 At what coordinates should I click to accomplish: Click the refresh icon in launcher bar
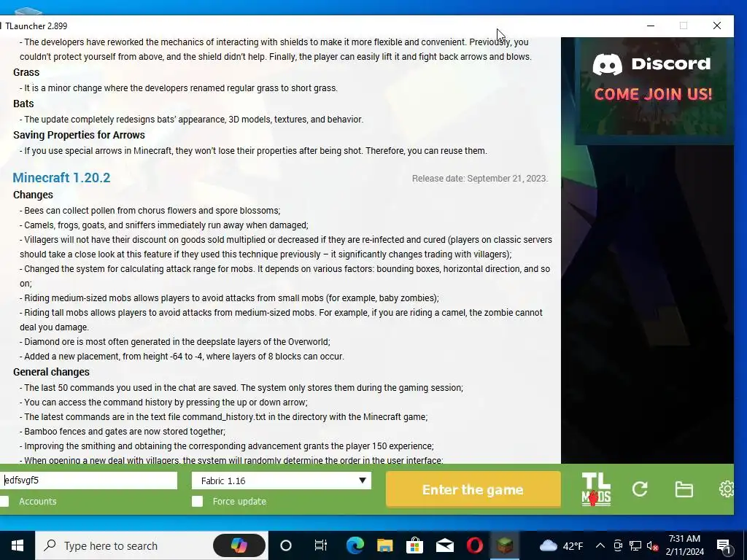(x=640, y=489)
